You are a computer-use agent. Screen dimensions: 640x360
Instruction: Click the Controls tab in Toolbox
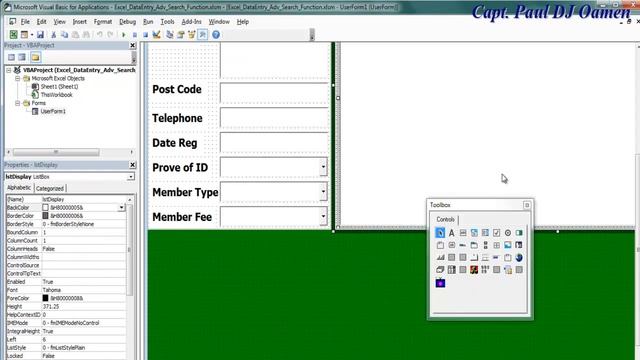[445, 219]
